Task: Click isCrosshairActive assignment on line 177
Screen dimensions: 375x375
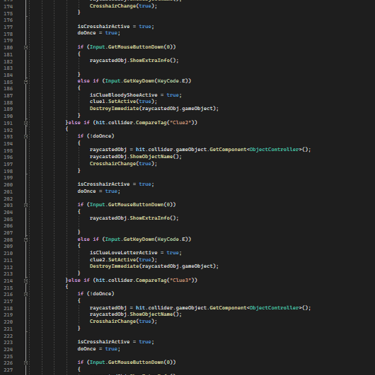Action: 116,26
